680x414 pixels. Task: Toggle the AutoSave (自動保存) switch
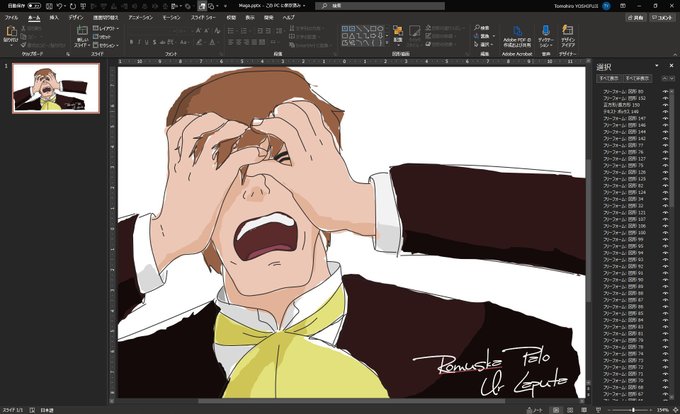click(34, 6)
